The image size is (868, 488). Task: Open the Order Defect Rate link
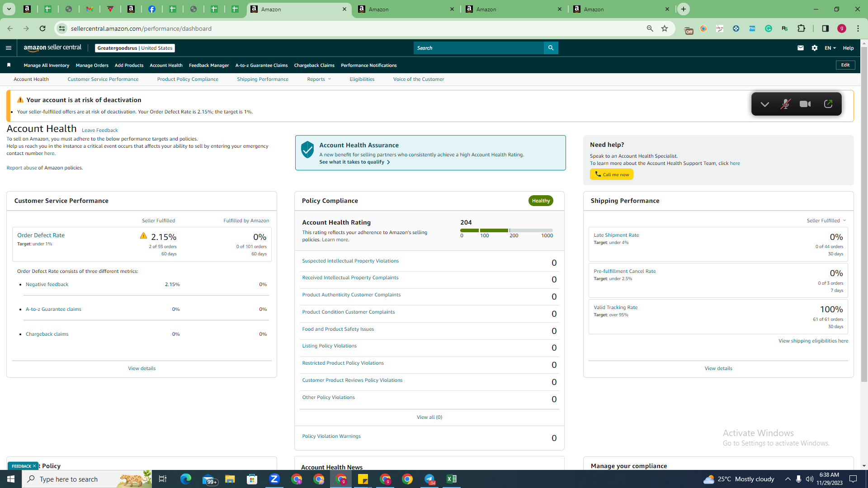point(41,235)
